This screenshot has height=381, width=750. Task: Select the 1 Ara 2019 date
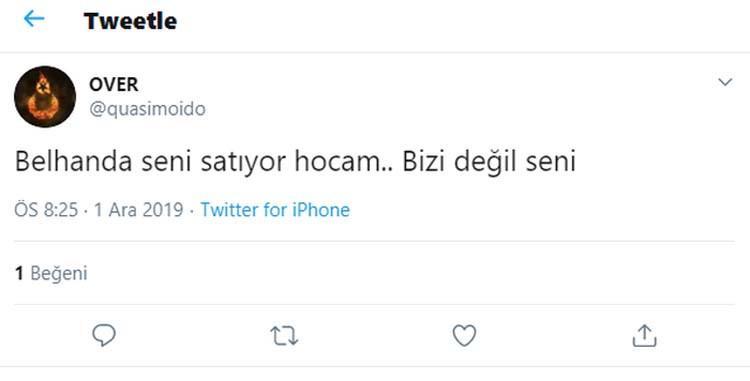tap(139, 210)
